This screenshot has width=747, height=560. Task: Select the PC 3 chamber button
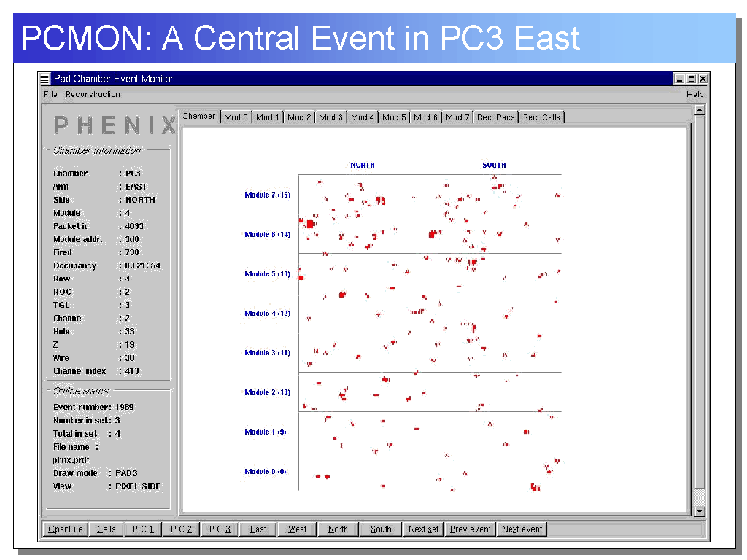click(220, 529)
